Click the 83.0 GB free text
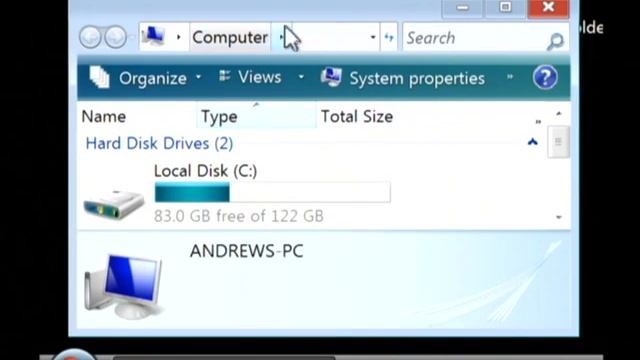The height and width of the screenshot is (360, 640). [239, 216]
